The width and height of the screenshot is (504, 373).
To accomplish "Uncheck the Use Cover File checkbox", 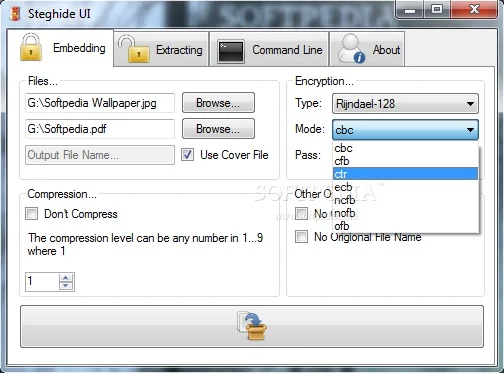I will tap(187, 155).
